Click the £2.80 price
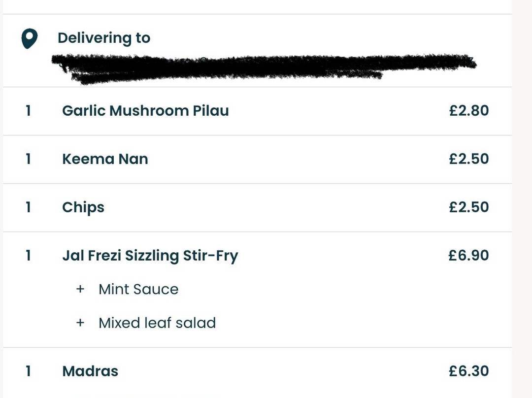The image size is (532, 398). [x=468, y=111]
